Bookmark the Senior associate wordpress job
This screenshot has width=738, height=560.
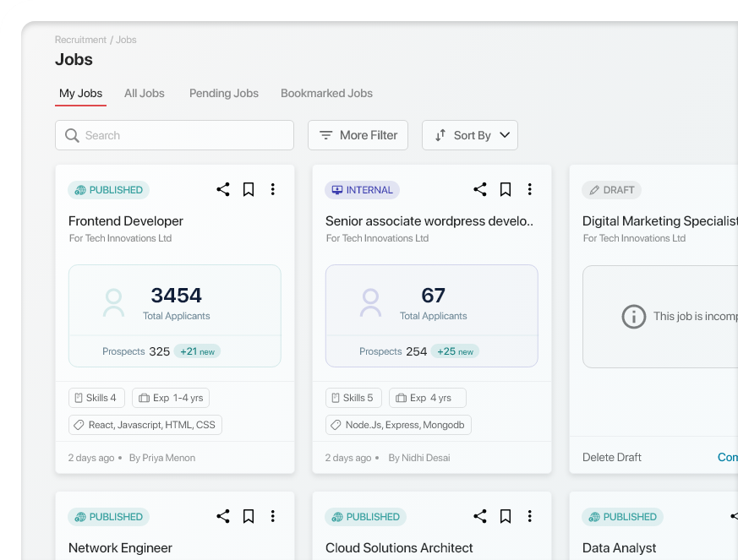coord(506,189)
